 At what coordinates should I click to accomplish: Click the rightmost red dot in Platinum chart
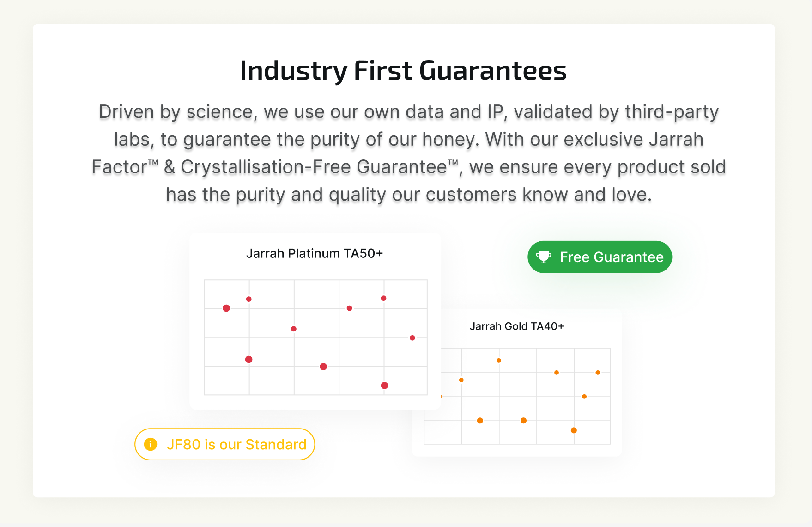coord(412,338)
